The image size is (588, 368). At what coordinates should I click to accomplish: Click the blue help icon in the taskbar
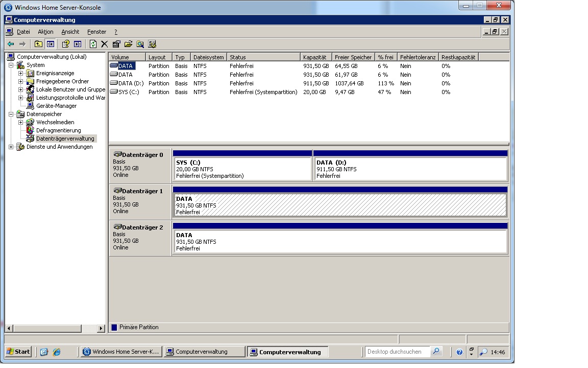pos(459,352)
